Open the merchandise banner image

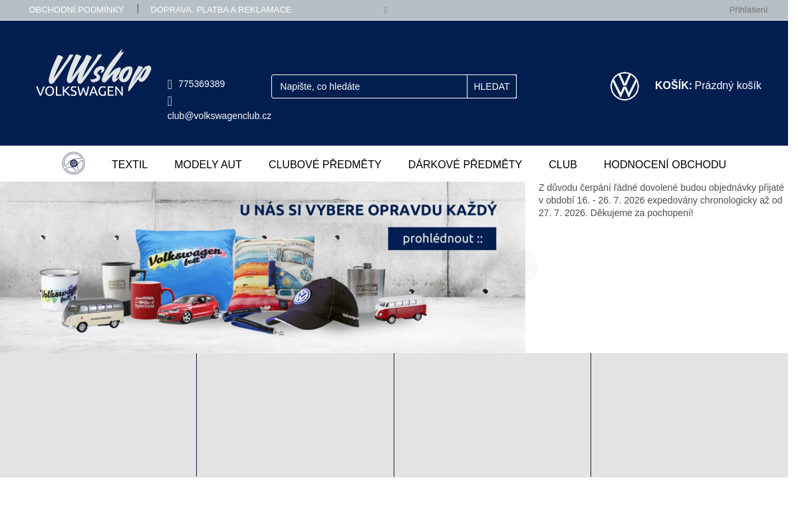pos(263,267)
